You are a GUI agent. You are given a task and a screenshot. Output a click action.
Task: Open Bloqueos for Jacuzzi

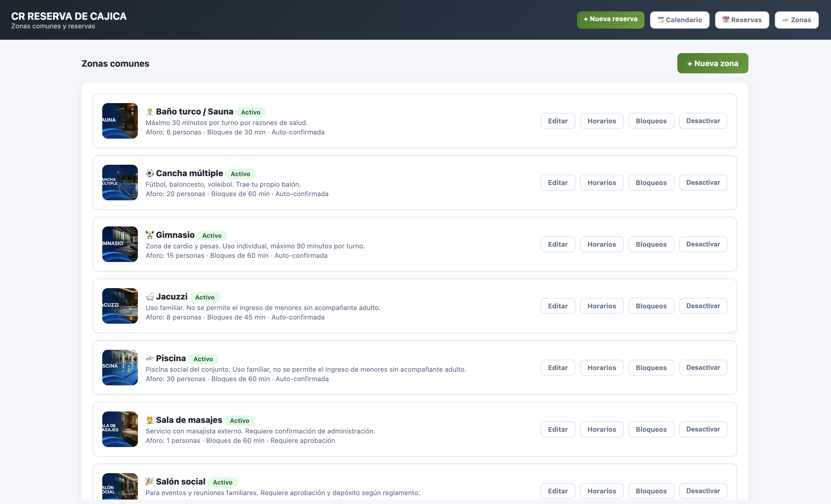pos(651,306)
